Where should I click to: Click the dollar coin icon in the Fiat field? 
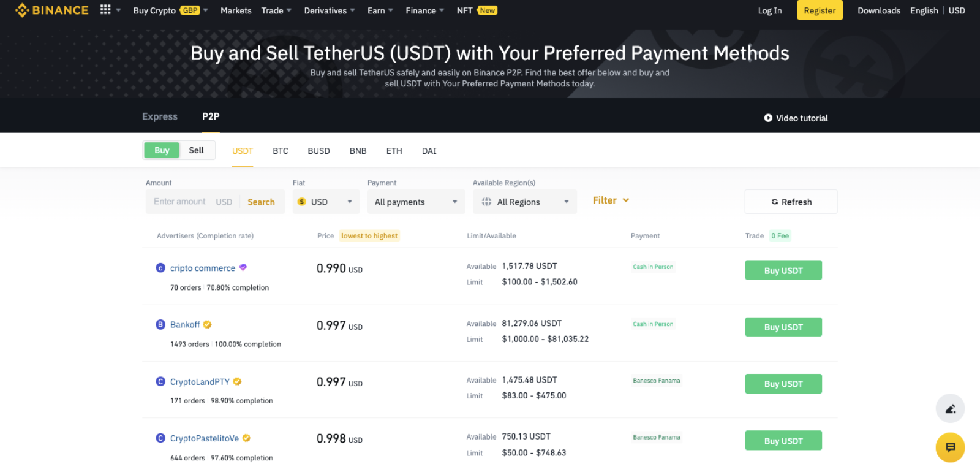(x=301, y=201)
